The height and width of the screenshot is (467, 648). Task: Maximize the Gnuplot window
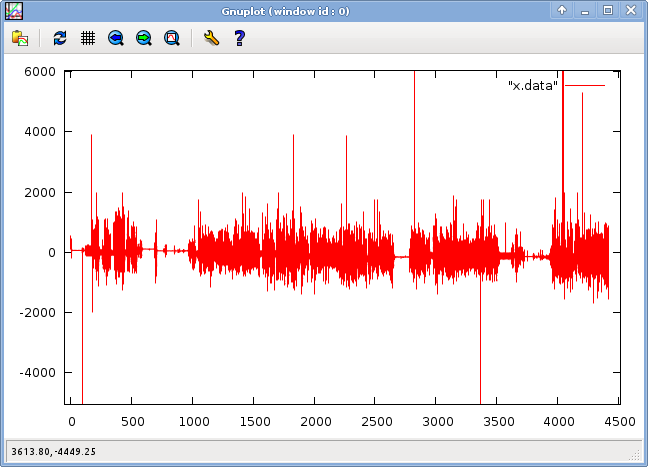click(608, 10)
